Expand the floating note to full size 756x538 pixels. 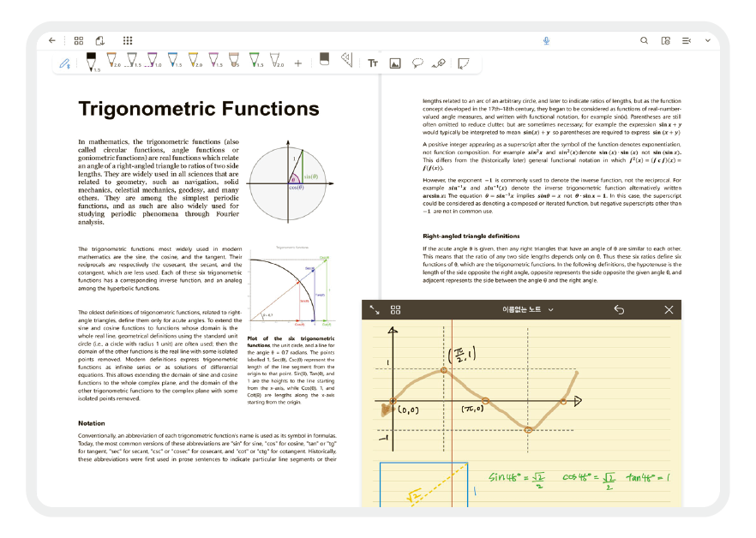click(375, 310)
